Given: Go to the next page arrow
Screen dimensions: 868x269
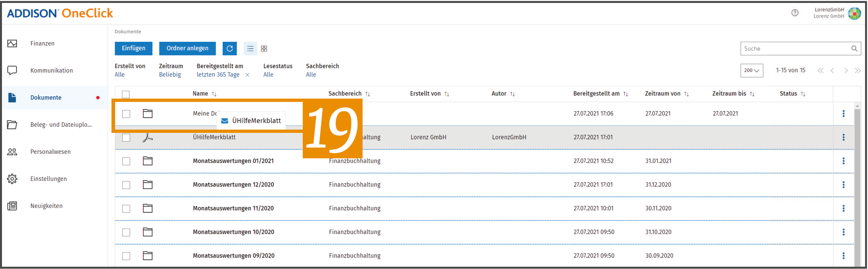Looking at the screenshot, I should (846, 71).
